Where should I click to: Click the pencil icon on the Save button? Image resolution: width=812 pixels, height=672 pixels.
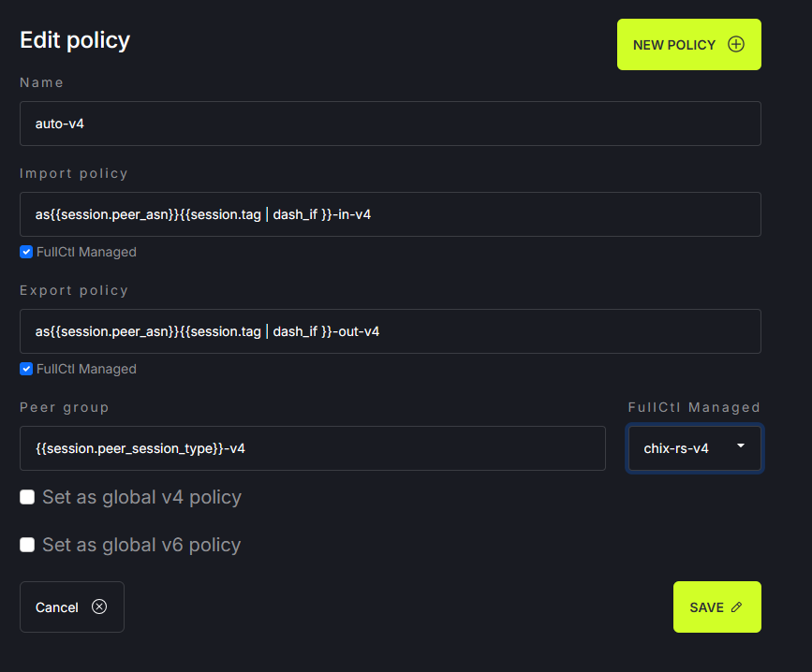(x=737, y=607)
